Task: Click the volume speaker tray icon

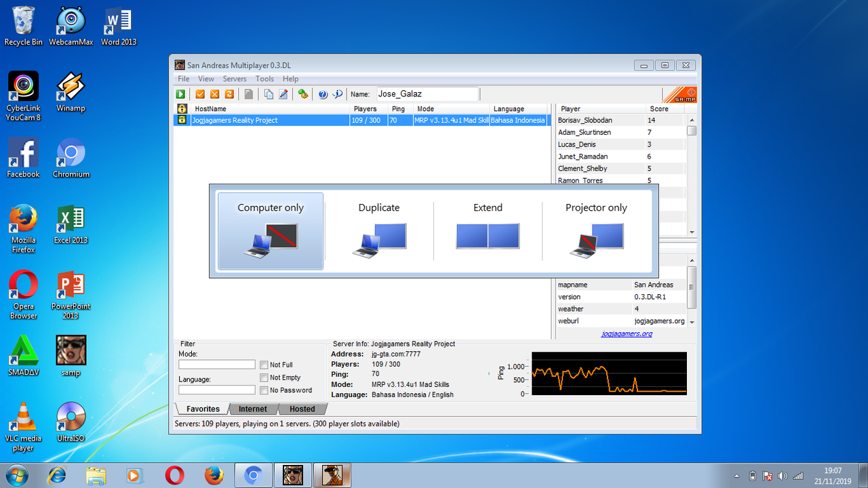Action: pos(783,475)
